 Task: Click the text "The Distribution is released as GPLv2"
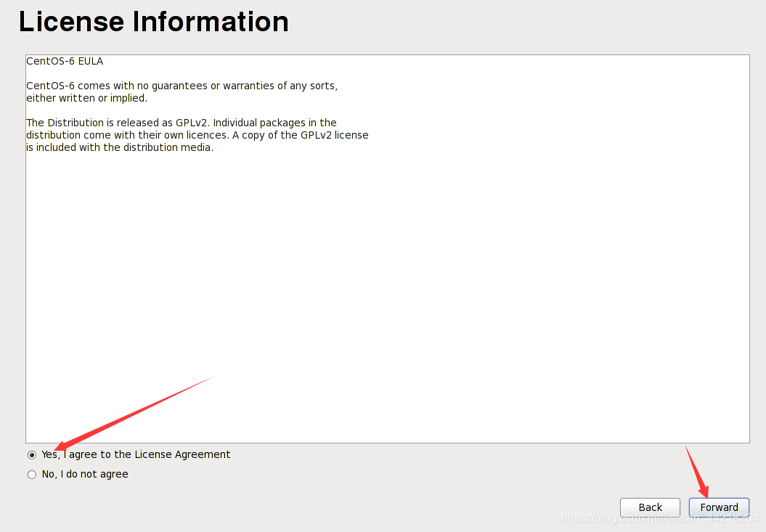[x=118, y=123]
